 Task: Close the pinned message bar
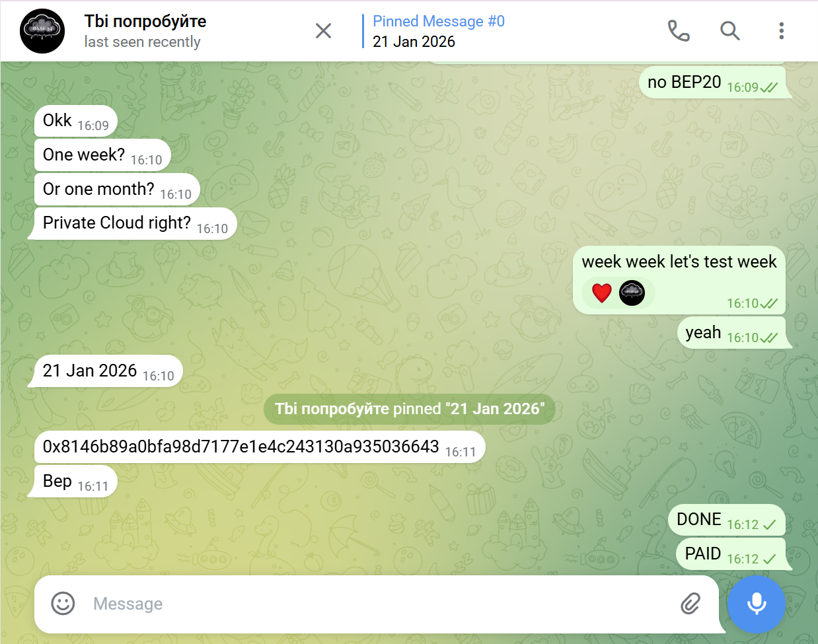pyautogui.click(x=323, y=30)
